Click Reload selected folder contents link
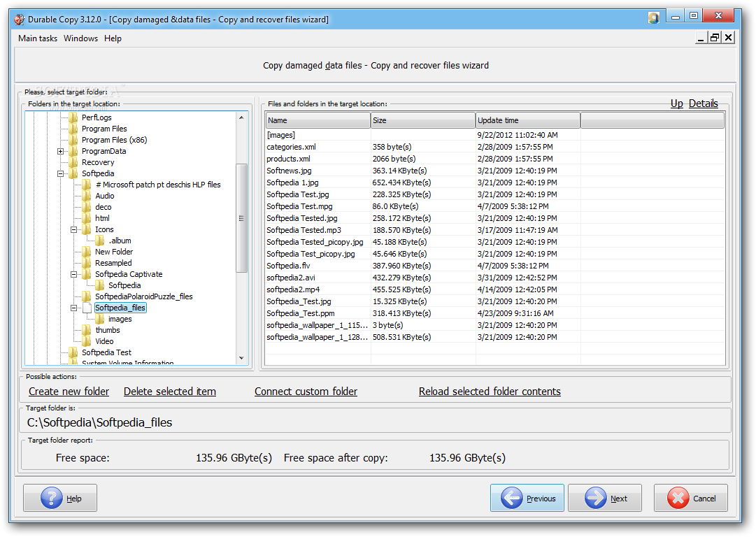This screenshot has width=756, height=537. (490, 392)
